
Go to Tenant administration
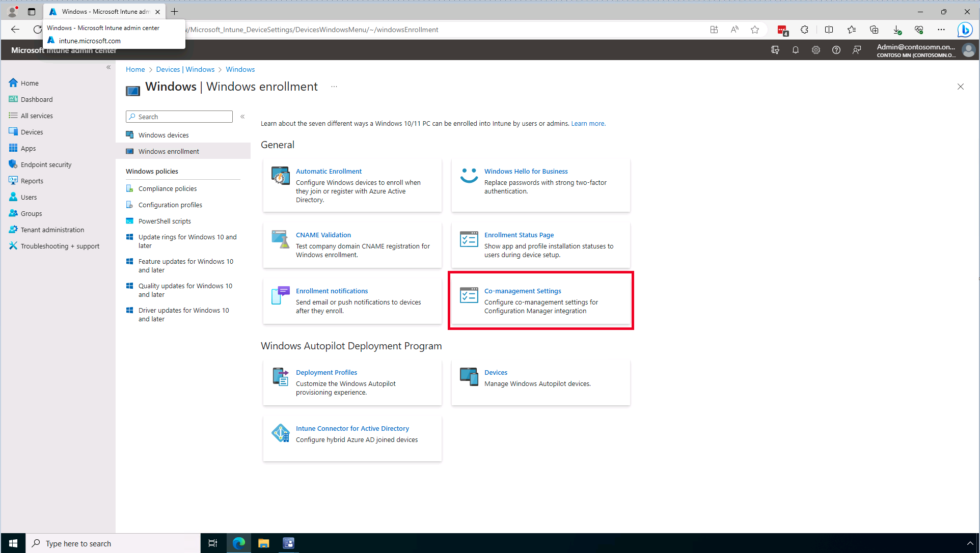tap(52, 230)
